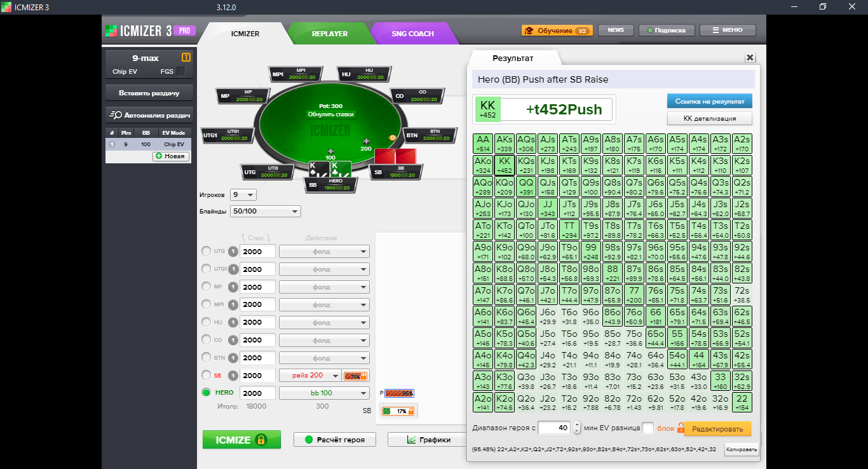Open the UTG1 action dropdown
The height and width of the screenshot is (469, 868).
324,269
